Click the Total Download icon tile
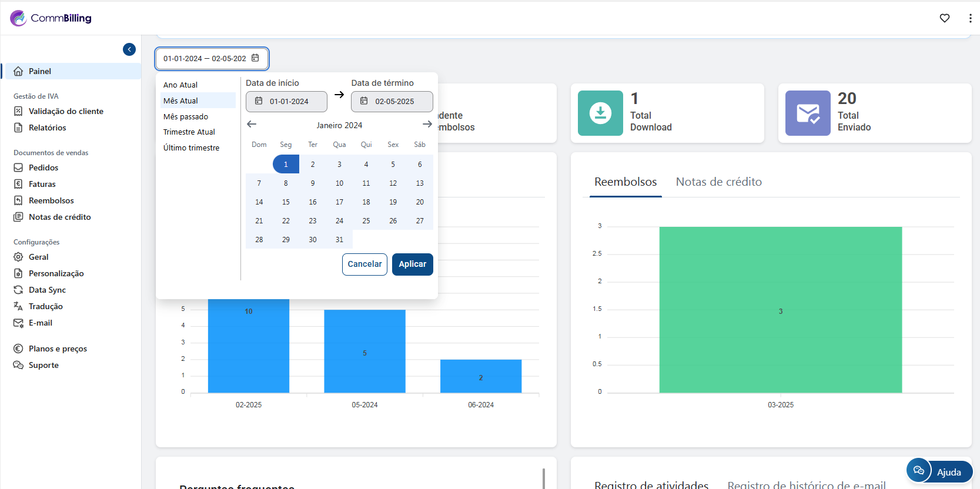 point(600,113)
